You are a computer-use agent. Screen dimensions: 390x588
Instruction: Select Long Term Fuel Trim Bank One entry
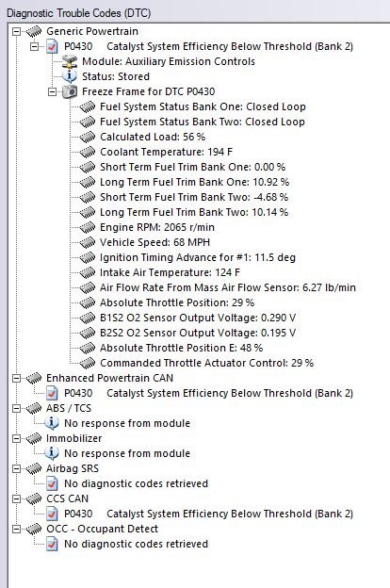[x=194, y=182]
